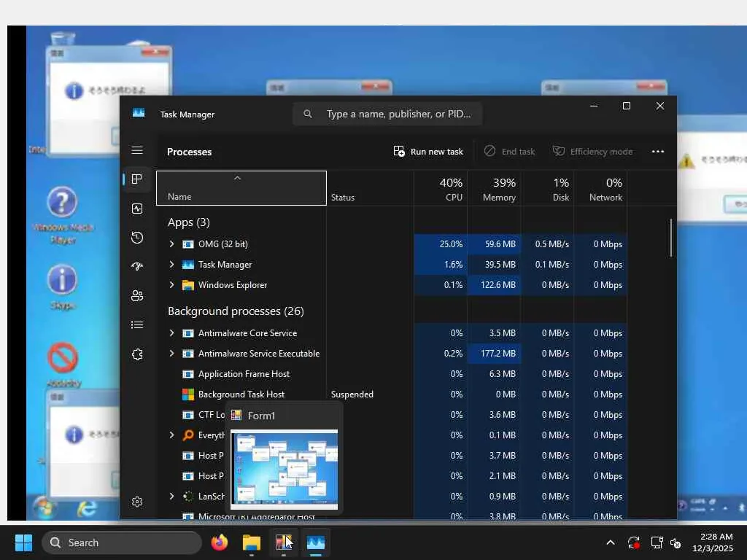Expand the LanSchool process entry

pos(172,496)
